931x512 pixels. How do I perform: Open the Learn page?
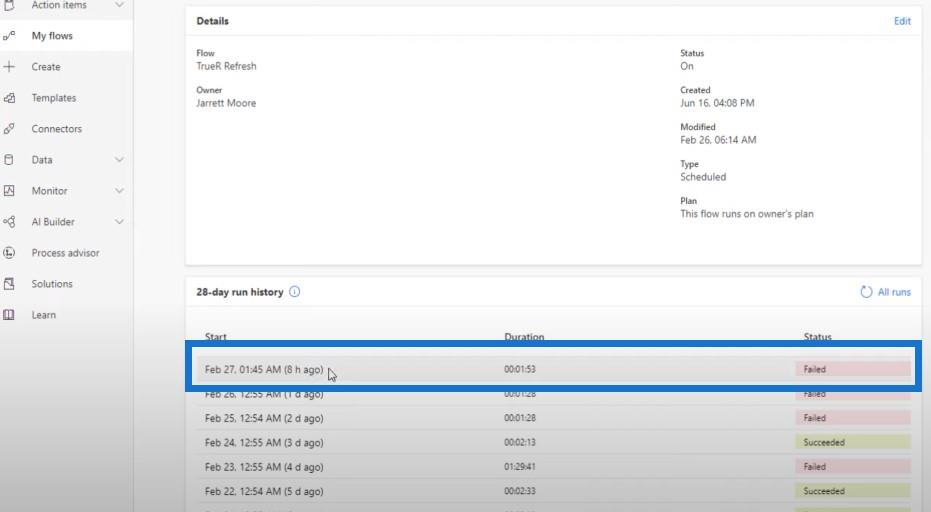click(x=43, y=315)
